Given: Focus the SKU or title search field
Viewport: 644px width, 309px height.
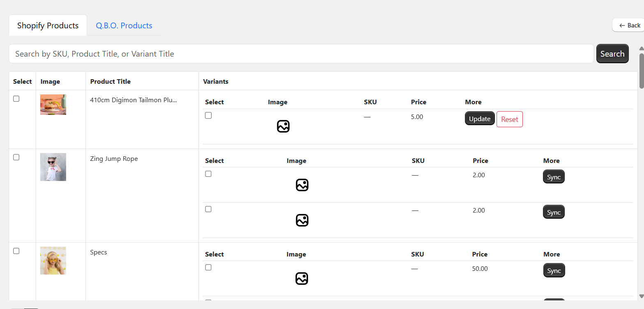Looking at the screenshot, I should click(x=301, y=54).
